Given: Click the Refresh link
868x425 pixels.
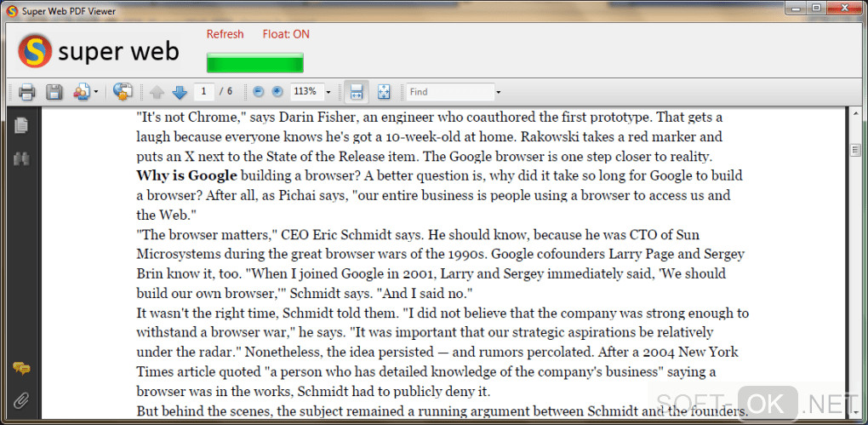Looking at the screenshot, I should (x=225, y=34).
